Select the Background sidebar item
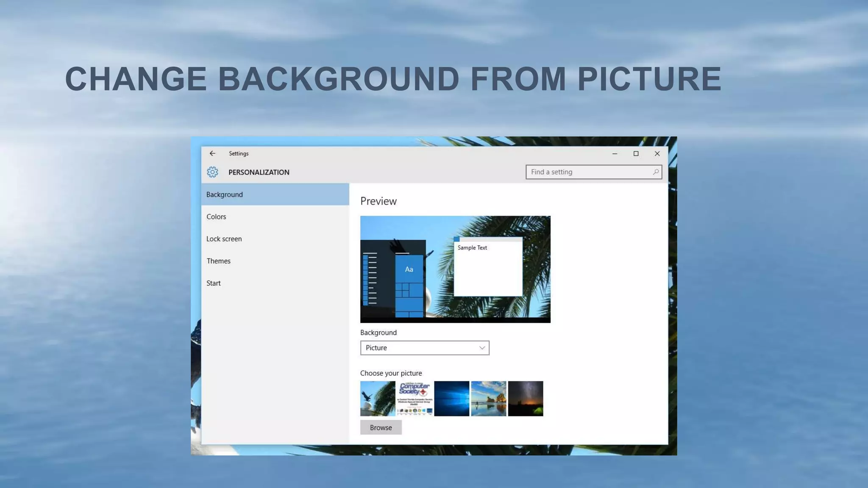868x488 pixels. [275, 194]
